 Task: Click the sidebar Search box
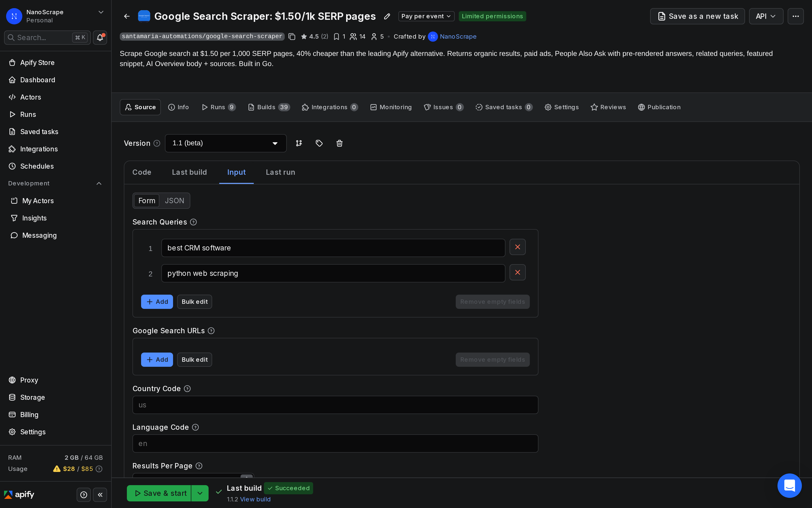tap(47, 37)
